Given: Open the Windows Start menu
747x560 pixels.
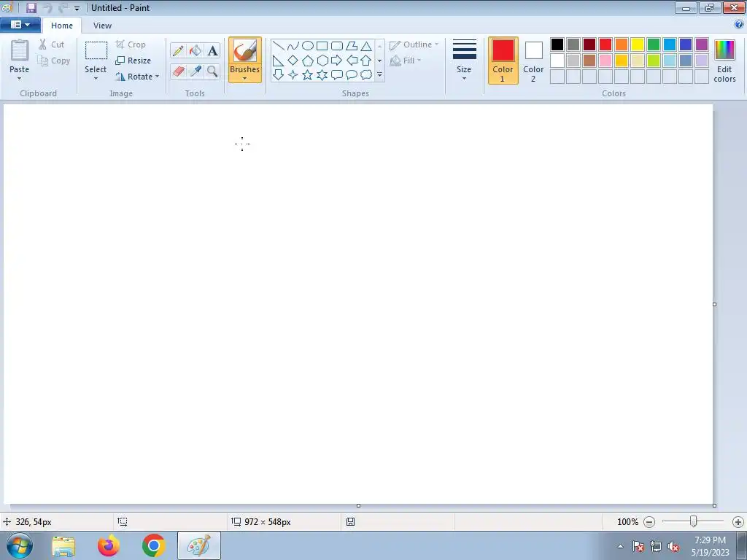Looking at the screenshot, I should coord(20,545).
